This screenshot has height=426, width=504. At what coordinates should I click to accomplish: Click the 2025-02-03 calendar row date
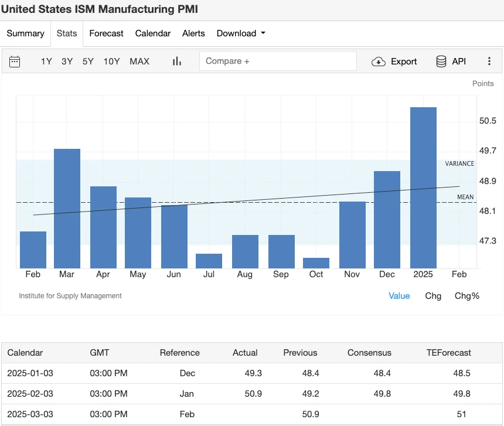click(x=30, y=394)
